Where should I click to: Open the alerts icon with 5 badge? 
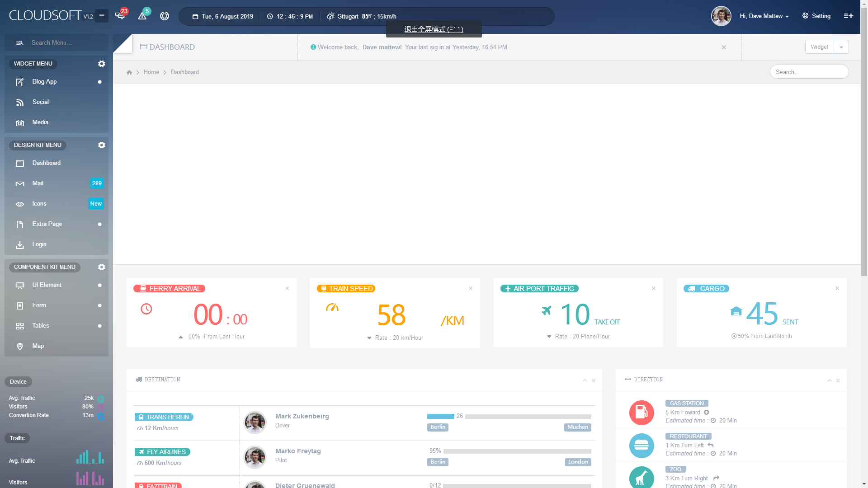143,15
